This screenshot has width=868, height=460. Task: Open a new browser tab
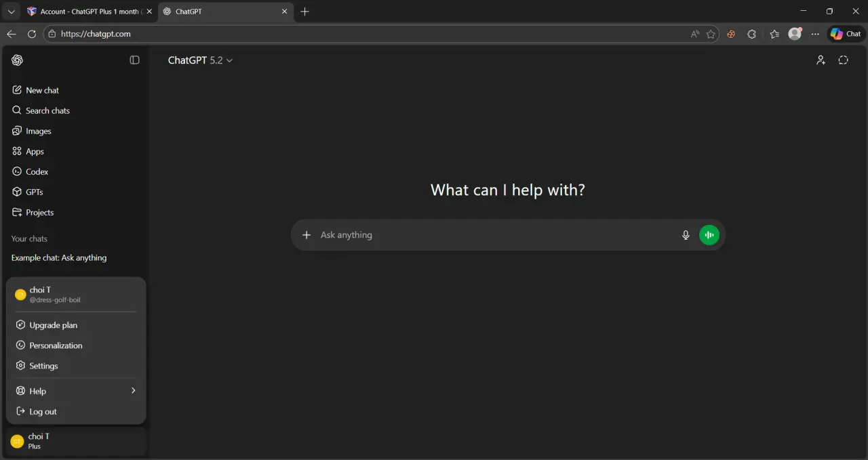[x=305, y=12]
